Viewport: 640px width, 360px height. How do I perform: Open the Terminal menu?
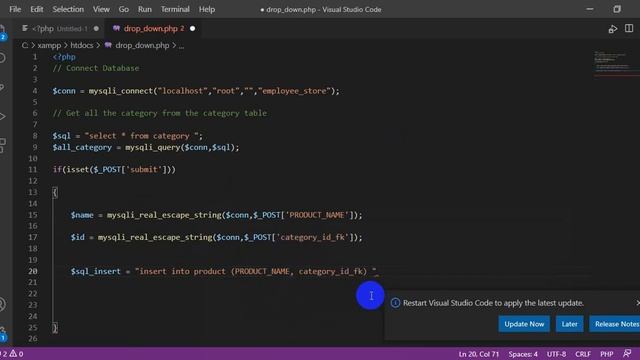click(175, 9)
